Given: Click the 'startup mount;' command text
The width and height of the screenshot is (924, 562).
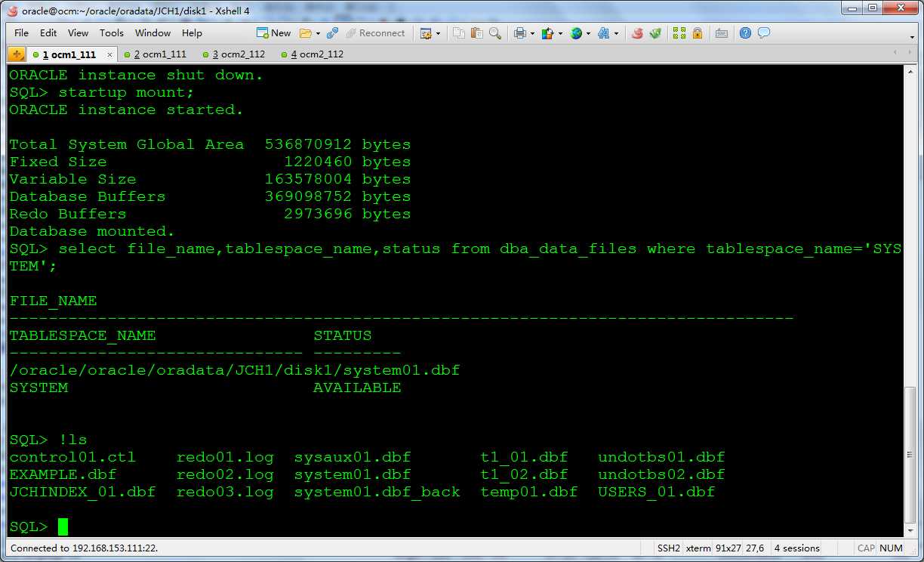Looking at the screenshot, I should pos(126,92).
